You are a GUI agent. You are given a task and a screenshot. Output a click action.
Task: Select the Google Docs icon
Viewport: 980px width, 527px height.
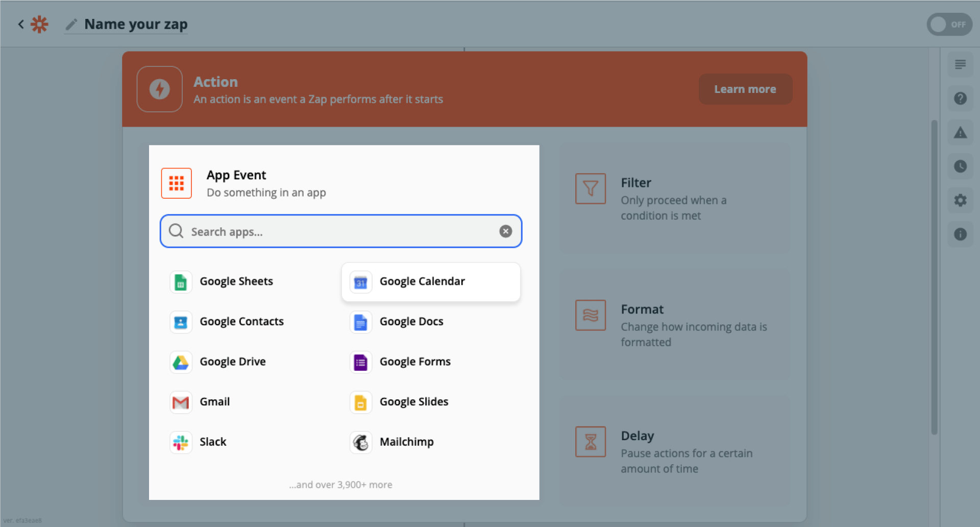[361, 322]
